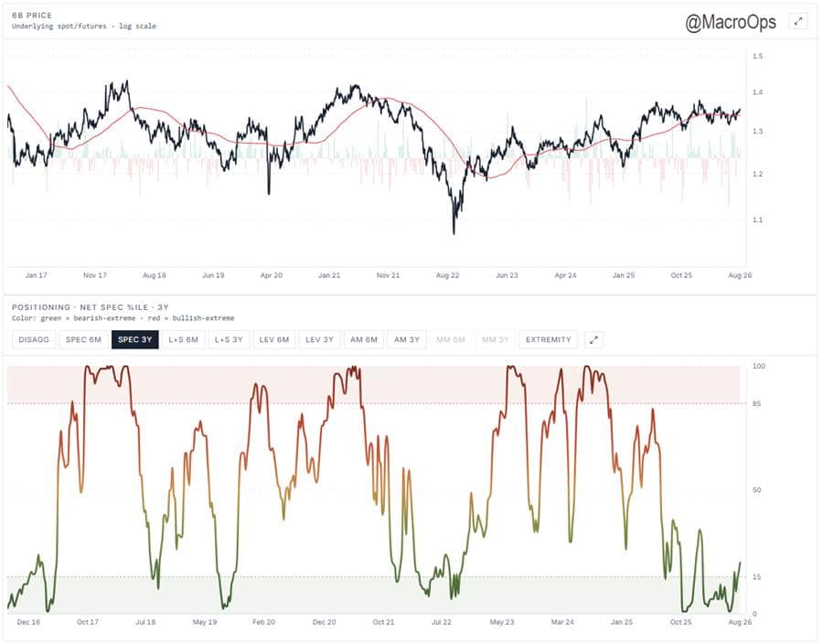Expand the 6B Price chart fullscreen icon
The image size is (823, 644).
tap(797, 22)
